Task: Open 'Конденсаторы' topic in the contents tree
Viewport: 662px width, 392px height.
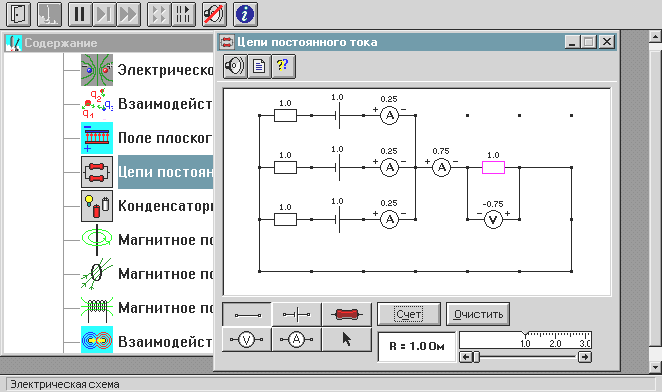Action: point(165,206)
